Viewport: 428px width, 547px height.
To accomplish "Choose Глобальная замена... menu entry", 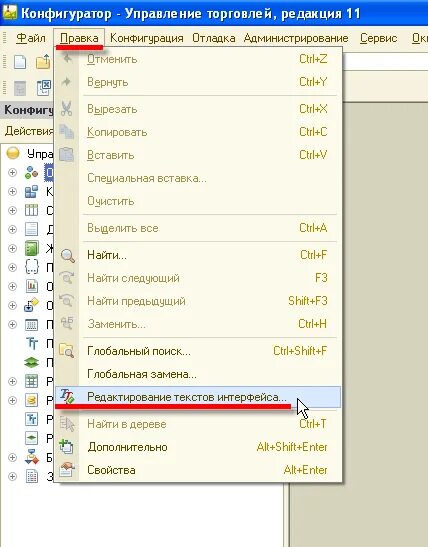I will point(198,374).
